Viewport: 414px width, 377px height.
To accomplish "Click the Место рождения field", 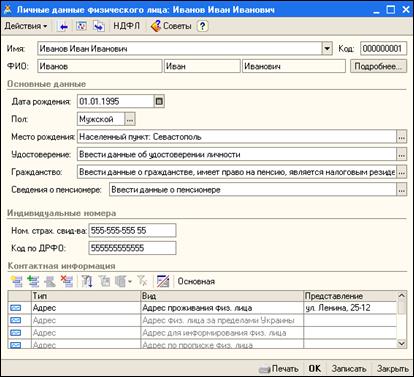I will [237, 137].
